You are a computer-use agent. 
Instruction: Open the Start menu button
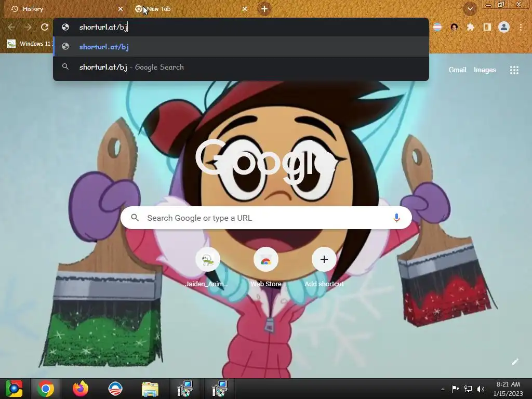(14, 389)
